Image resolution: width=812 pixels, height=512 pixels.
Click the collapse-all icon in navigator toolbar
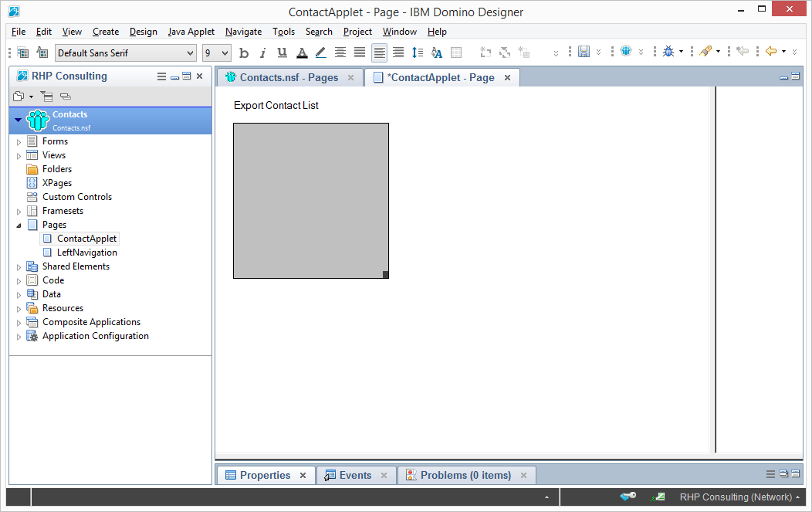(65, 97)
